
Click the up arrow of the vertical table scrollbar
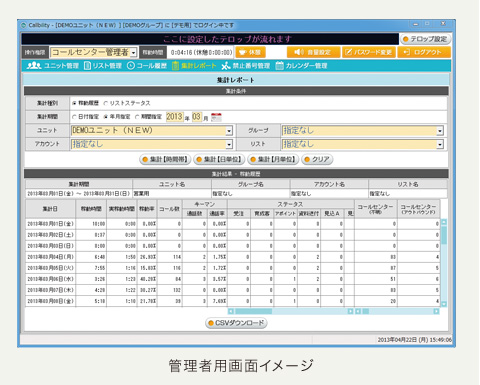click(444, 222)
